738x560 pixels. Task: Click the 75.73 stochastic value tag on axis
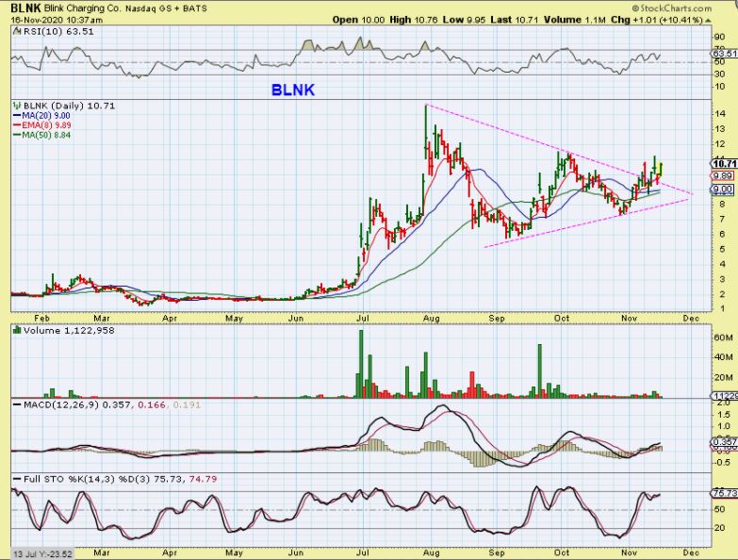coord(724,493)
